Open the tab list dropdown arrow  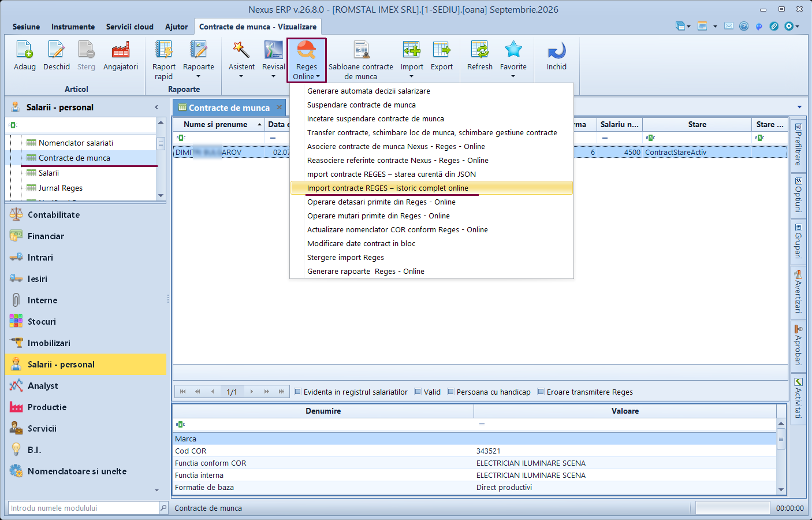click(x=799, y=107)
